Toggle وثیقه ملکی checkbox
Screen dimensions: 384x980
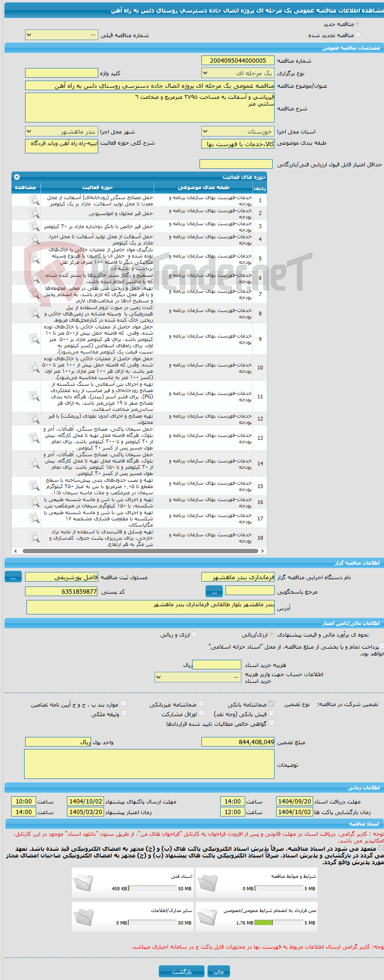[124, 713]
